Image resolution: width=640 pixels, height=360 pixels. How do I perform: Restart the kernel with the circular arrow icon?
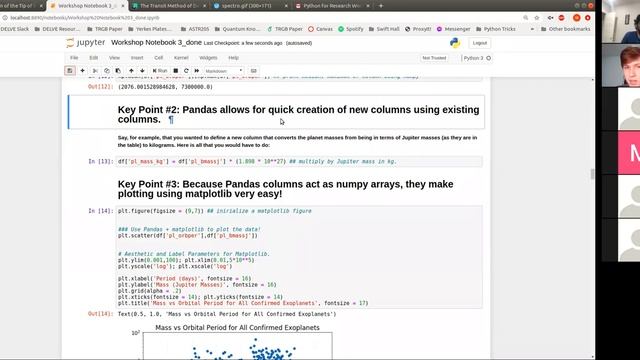click(x=186, y=71)
